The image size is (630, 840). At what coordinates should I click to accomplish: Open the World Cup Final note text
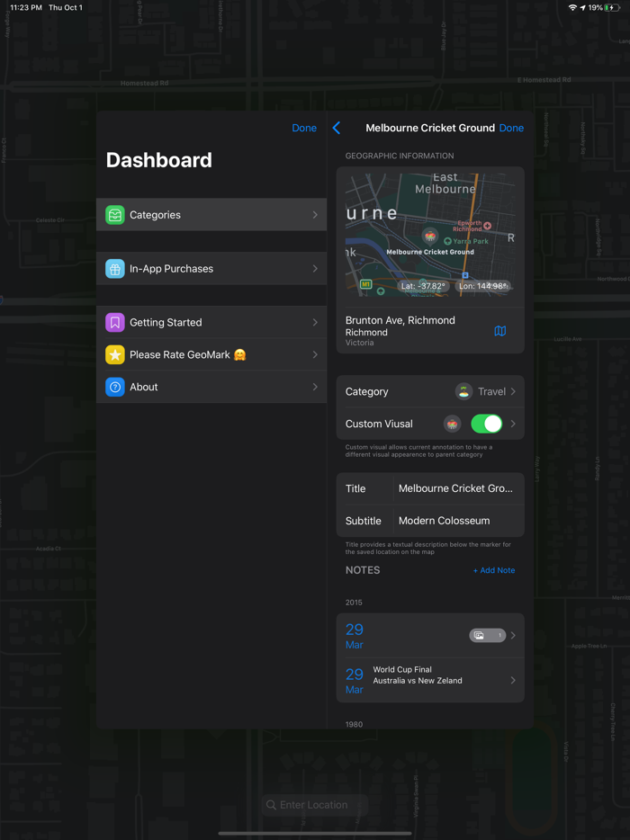[x=418, y=675]
